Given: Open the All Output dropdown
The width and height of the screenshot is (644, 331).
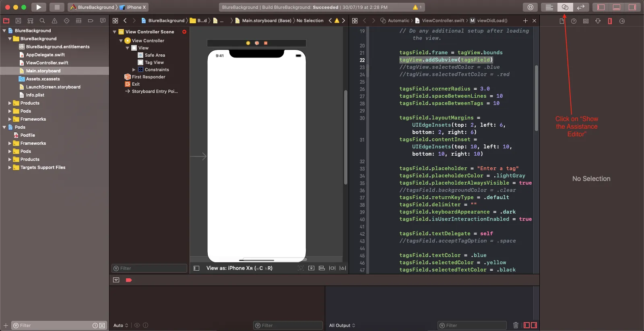Looking at the screenshot, I should 342,325.
